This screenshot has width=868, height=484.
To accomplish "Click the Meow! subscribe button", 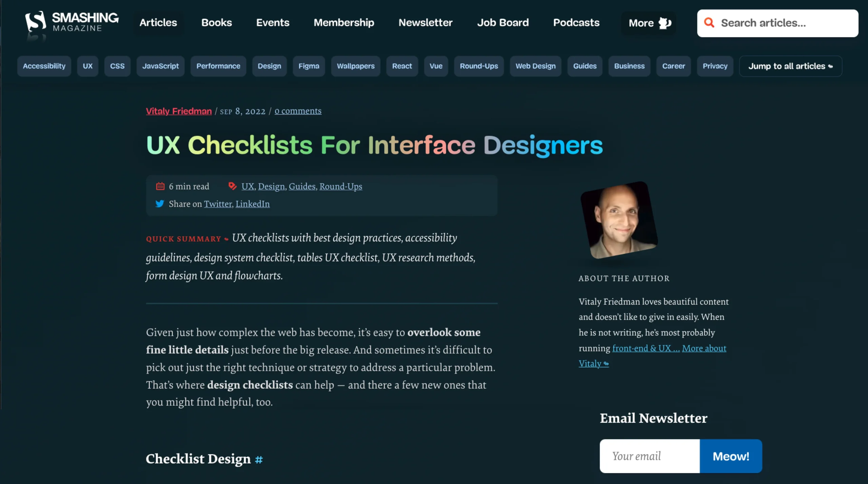I will [731, 456].
